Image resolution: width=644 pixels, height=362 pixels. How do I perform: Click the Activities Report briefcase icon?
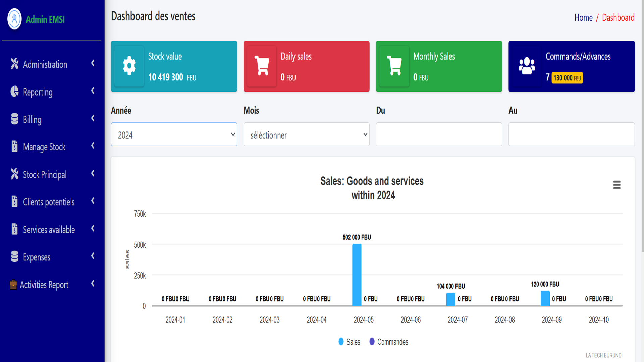(x=13, y=285)
